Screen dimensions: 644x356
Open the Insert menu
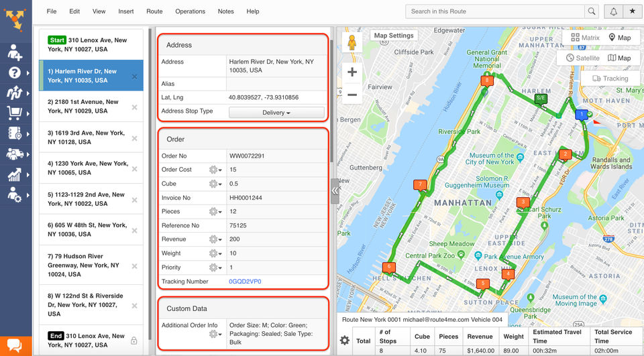[x=125, y=11]
